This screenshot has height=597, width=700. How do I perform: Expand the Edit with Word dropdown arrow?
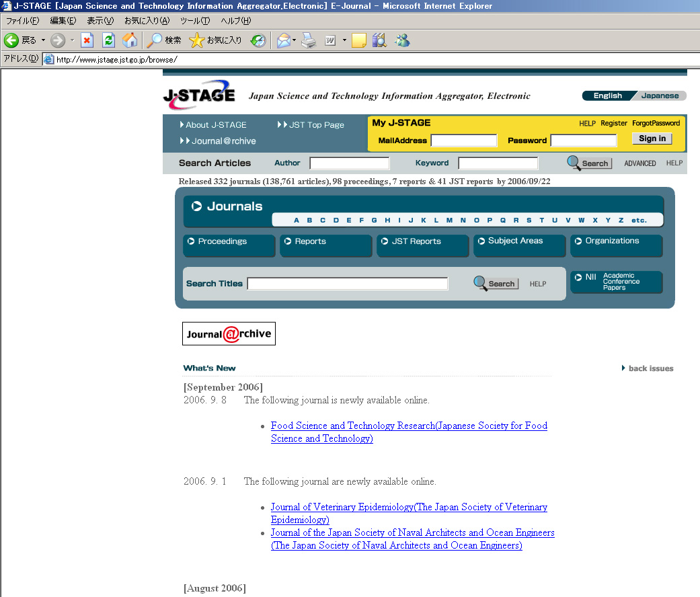click(x=344, y=40)
